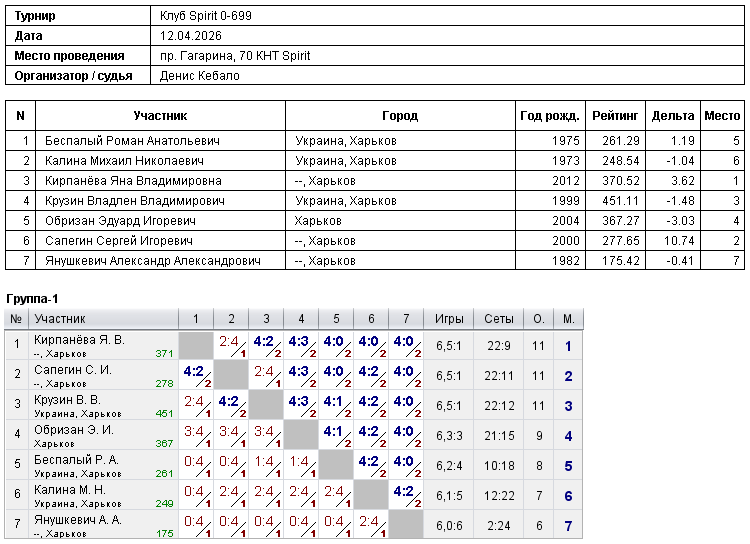Click tournament title Клуб Spirit 0-699
This screenshot has height=544, width=750.
(x=206, y=15)
